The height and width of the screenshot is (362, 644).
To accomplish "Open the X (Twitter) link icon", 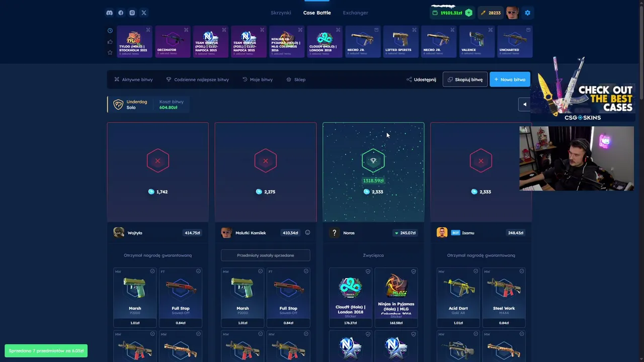I will [x=144, y=13].
